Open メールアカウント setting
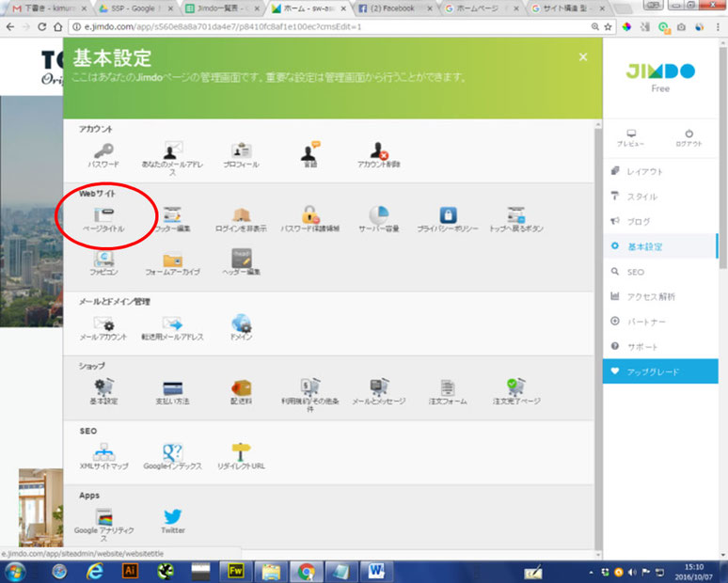This screenshot has height=583, width=728. coord(103,328)
